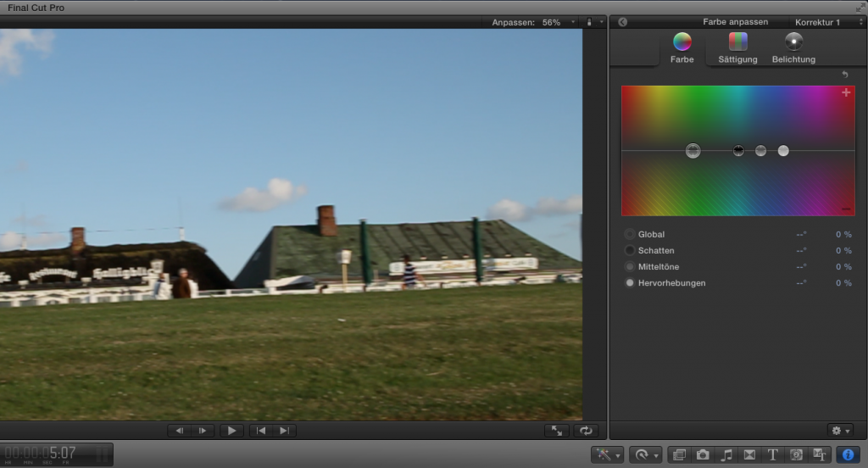The width and height of the screenshot is (868, 468).
Task: Select the Mitteltöne radio button
Action: coord(630,266)
